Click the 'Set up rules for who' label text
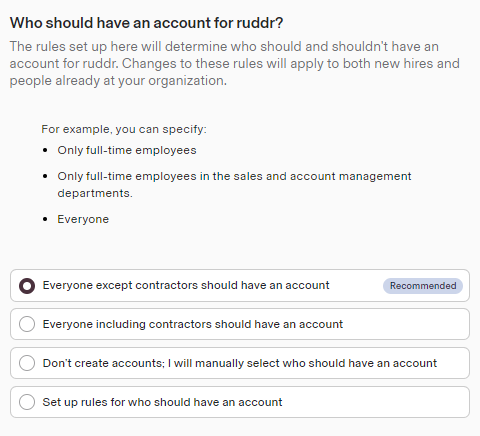Image resolution: width=480 pixels, height=436 pixels. tap(162, 402)
